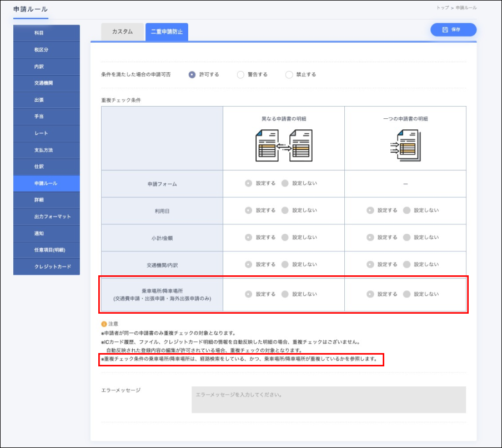Follow the トップ breadcrumb link
The image size is (502, 448).
[x=442, y=8]
